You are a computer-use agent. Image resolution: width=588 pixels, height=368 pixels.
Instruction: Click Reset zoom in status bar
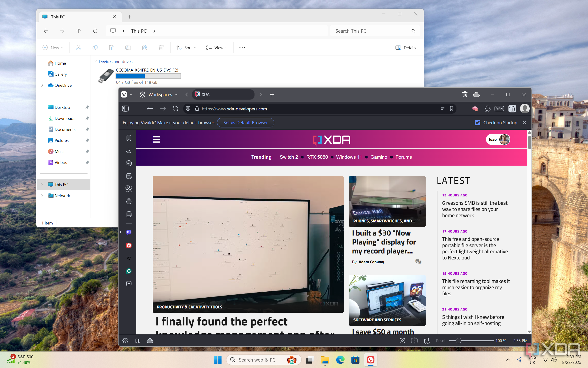pyautogui.click(x=441, y=340)
